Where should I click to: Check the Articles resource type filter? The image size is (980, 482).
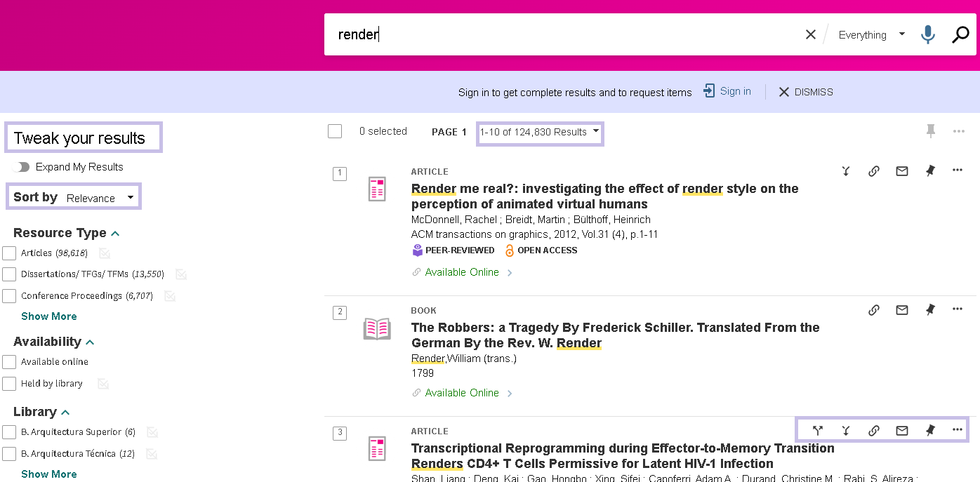[x=9, y=253]
